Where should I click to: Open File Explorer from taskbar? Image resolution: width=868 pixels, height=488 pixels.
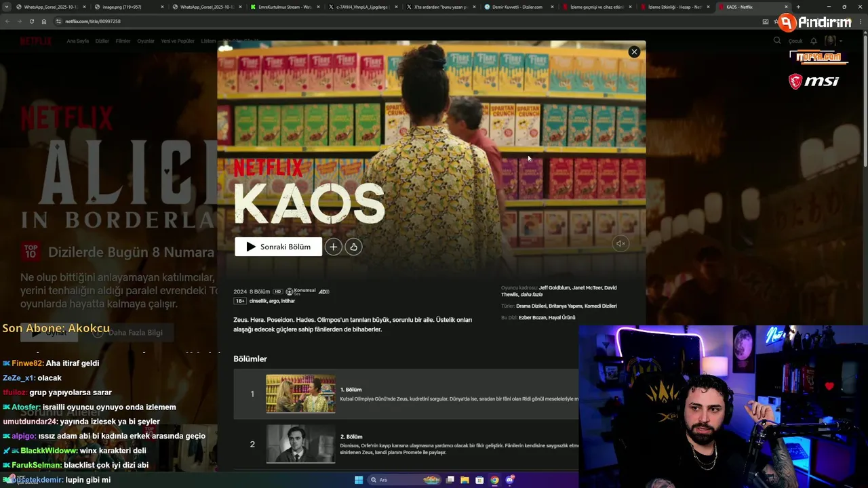(465, 480)
